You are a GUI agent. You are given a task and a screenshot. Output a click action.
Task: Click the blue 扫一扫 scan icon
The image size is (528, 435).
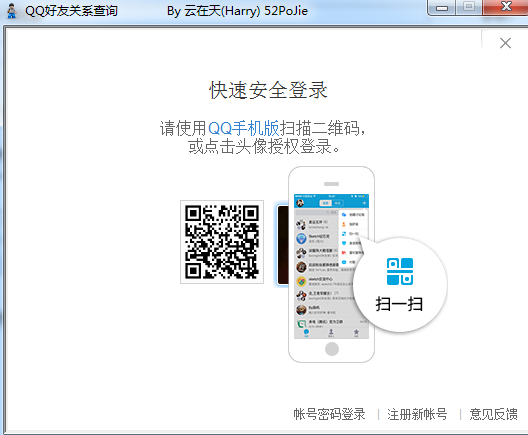(x=400, y=271)
